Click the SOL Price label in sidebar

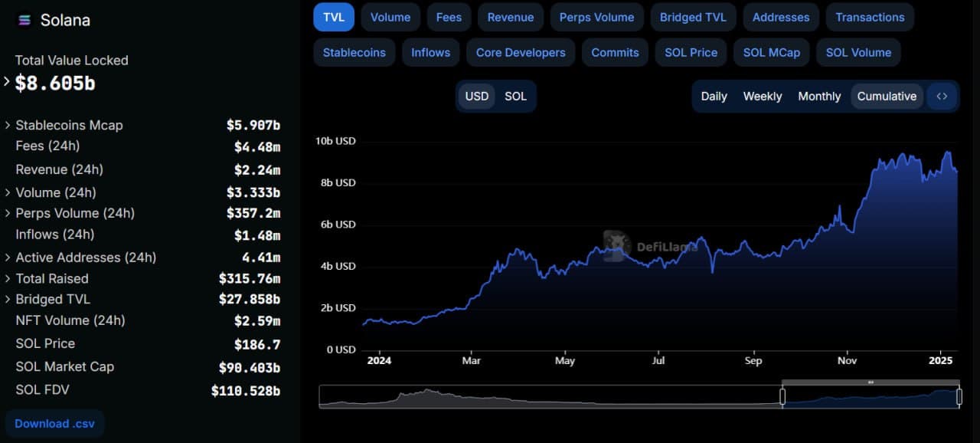point(45,343)
